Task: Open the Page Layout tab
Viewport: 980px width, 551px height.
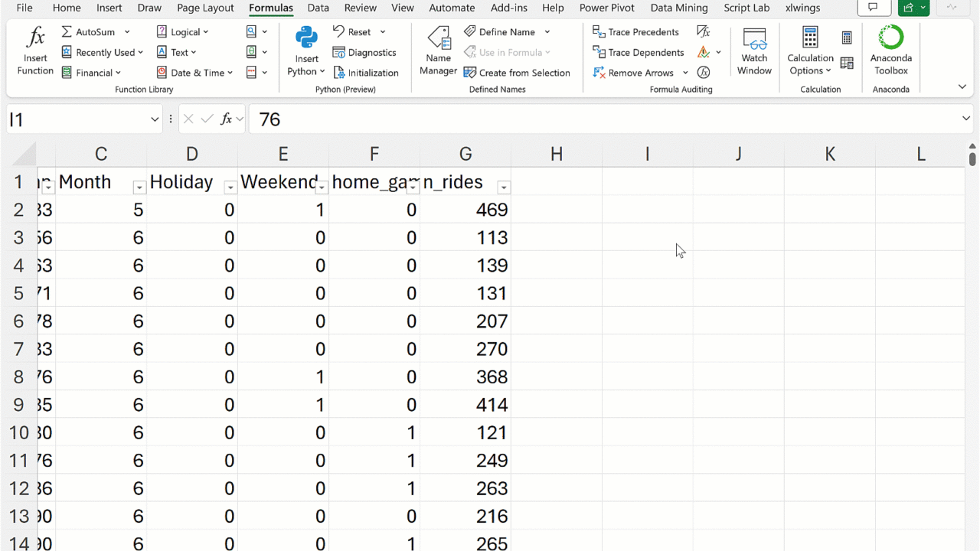Action: 205,8
